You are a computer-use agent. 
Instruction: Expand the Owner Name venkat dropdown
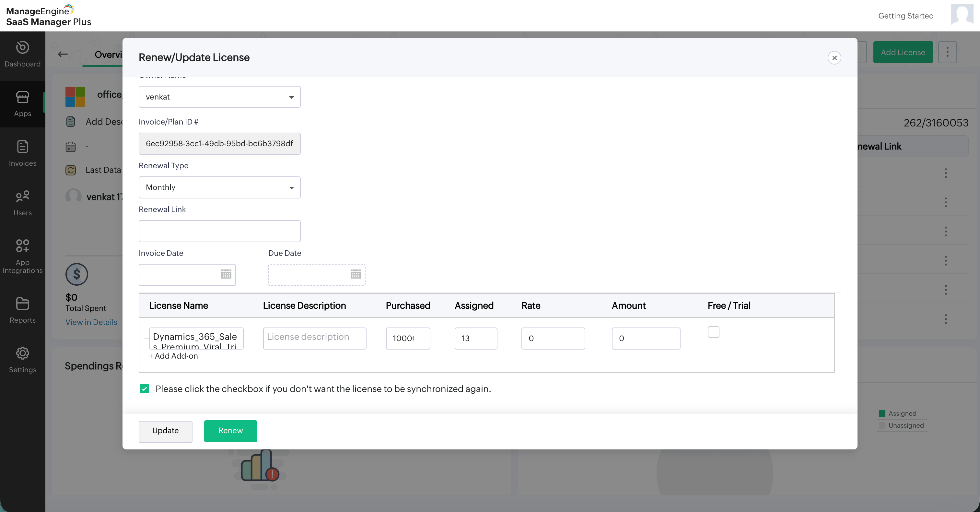(219, 97)
